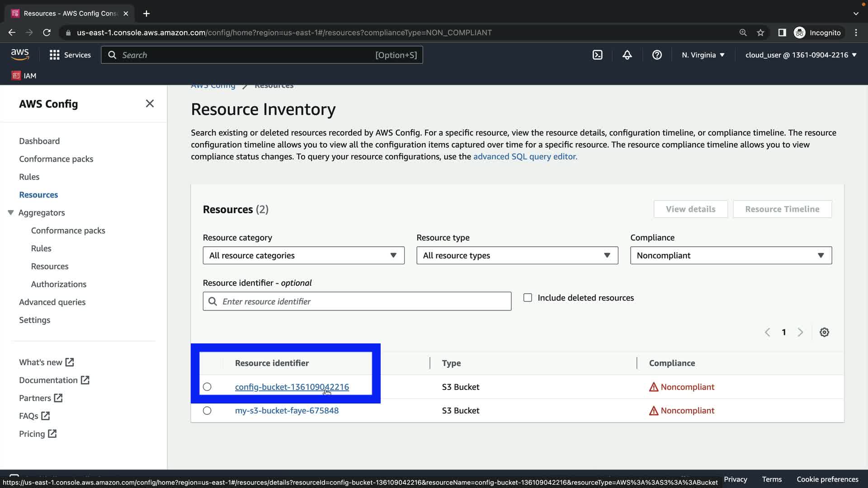Bookmark page with star icon
868x488 pixels.
(x=760, y=33)
